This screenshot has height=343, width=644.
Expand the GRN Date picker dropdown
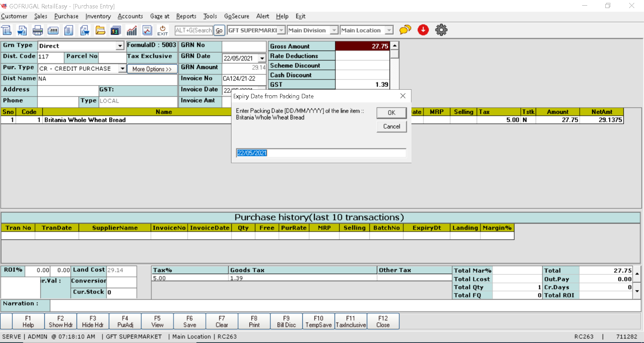[262, 58]
